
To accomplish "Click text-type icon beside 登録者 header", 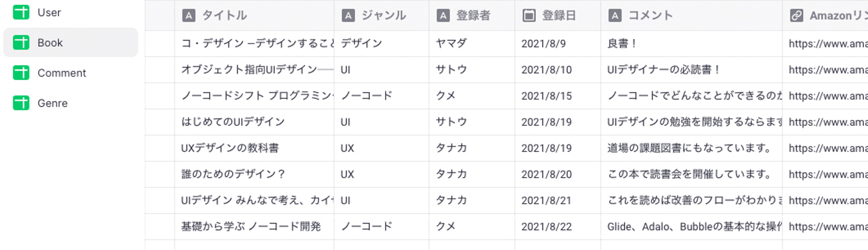I will (x=443, y=16).
